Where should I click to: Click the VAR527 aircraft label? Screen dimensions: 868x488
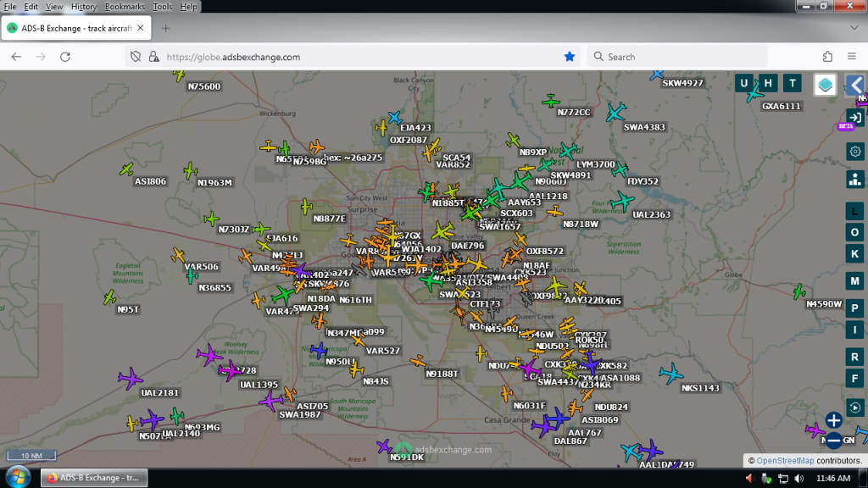tap(383, 351)
